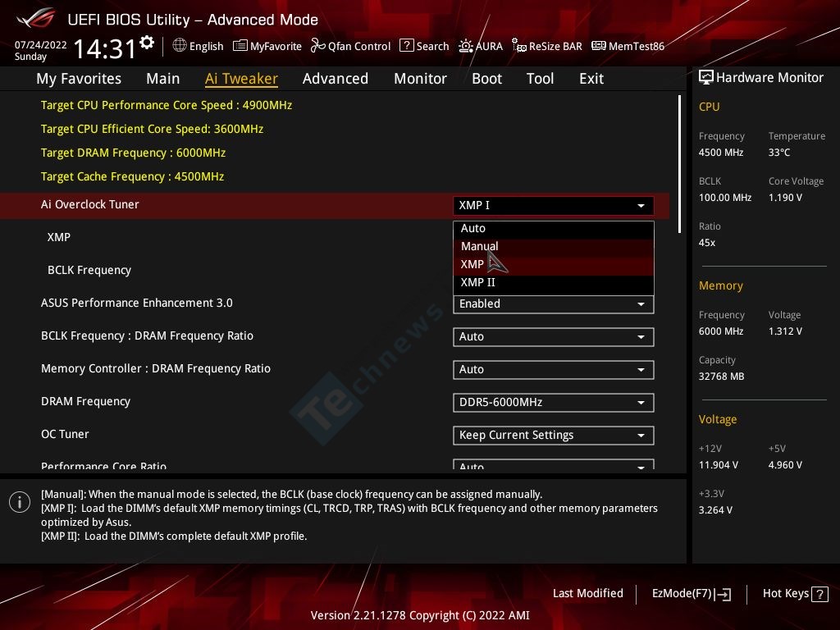Screen dimensions: 840x630
Task: Select the Ai Overclock Tuner row label
Action: pos(90,204)
